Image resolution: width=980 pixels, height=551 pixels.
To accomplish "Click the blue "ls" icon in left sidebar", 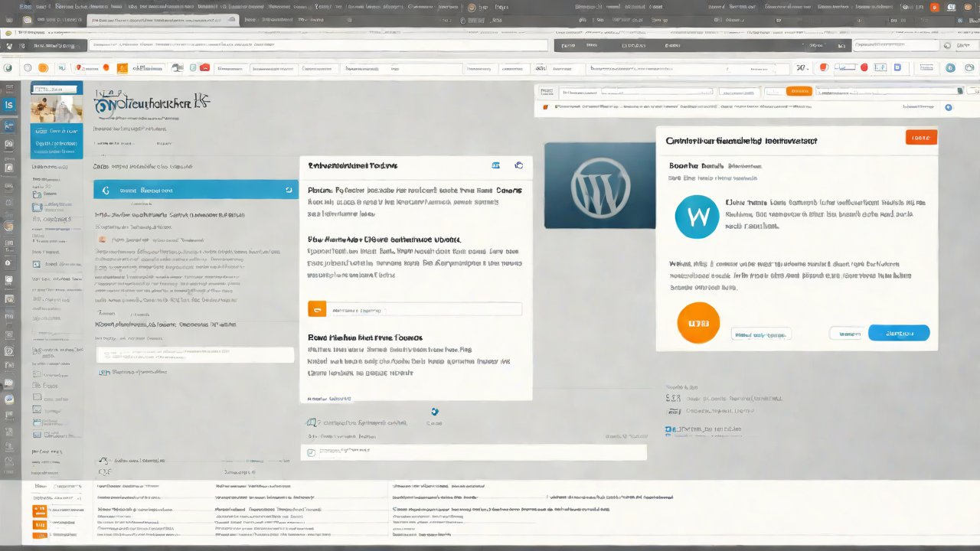I will [9, 105].
